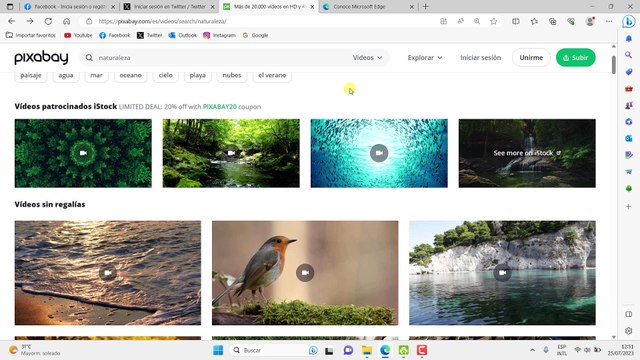Image resolution: width=640 pixels, height=360 pixels.
Task: Select the el verano tag chip
Action: pos(272,76)
